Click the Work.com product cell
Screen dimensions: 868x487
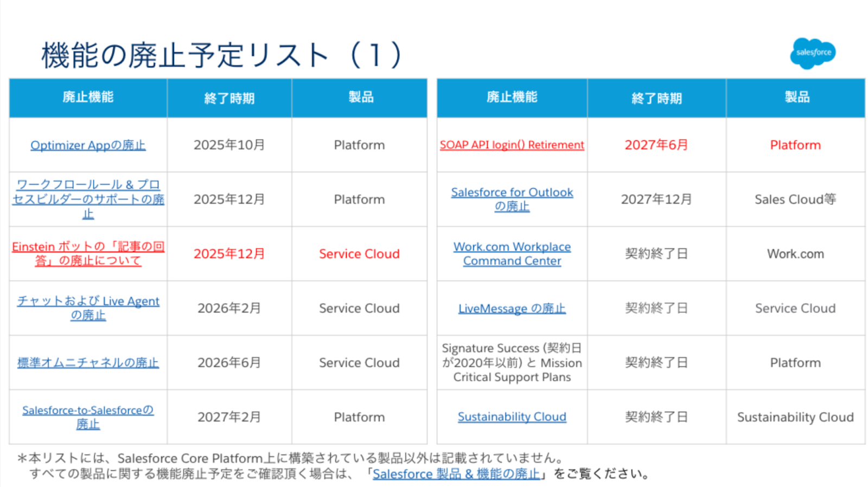coord(795,254)
